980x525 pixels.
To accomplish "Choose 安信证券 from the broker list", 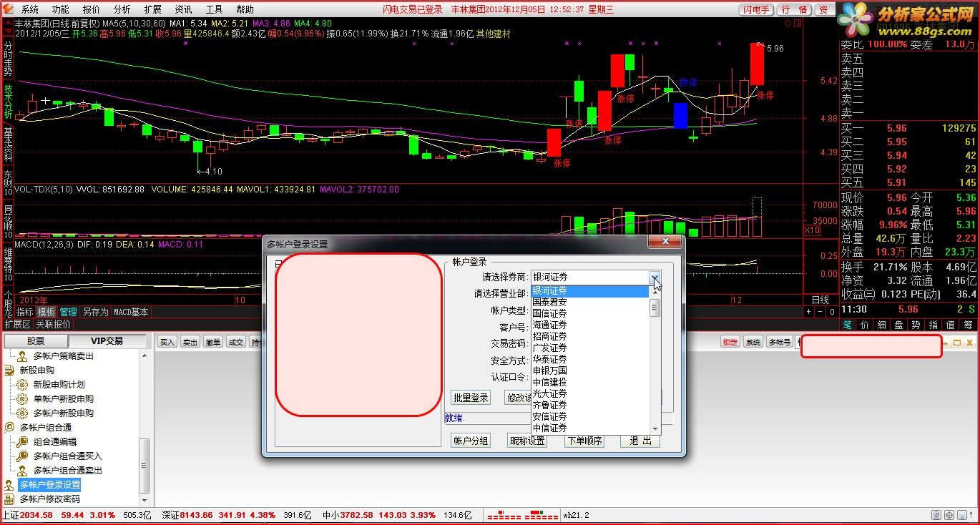I will [x=589, y=417].
